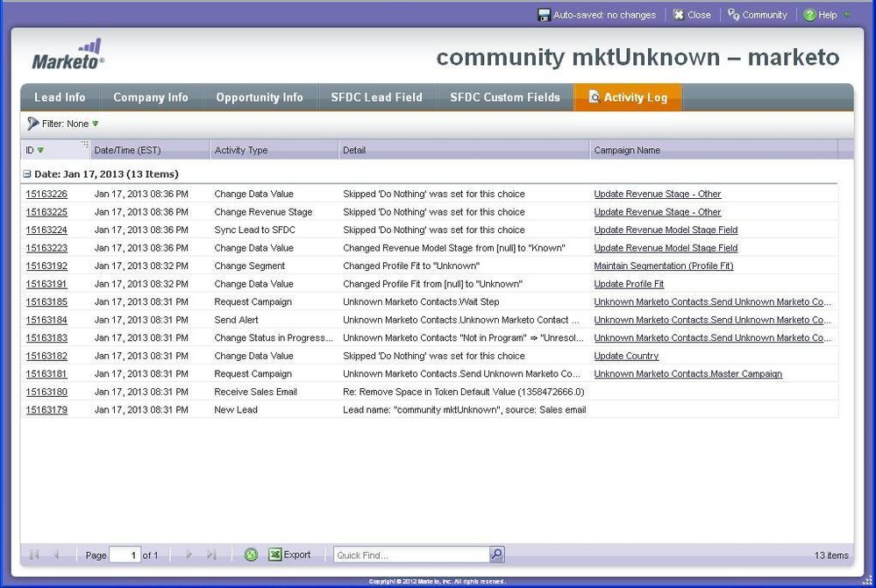Screen dimensions: 876x588
Task: Click the next page arrow icon
Action: click(189, 555)
